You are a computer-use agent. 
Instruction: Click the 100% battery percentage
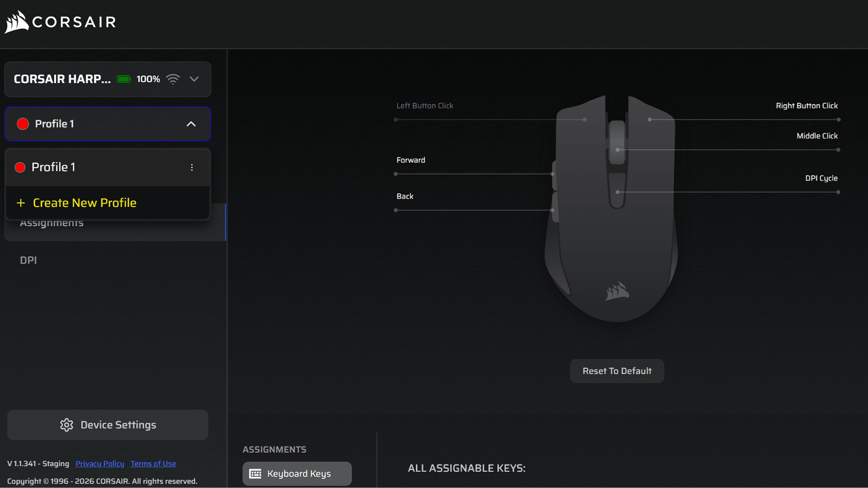[148, 79]
